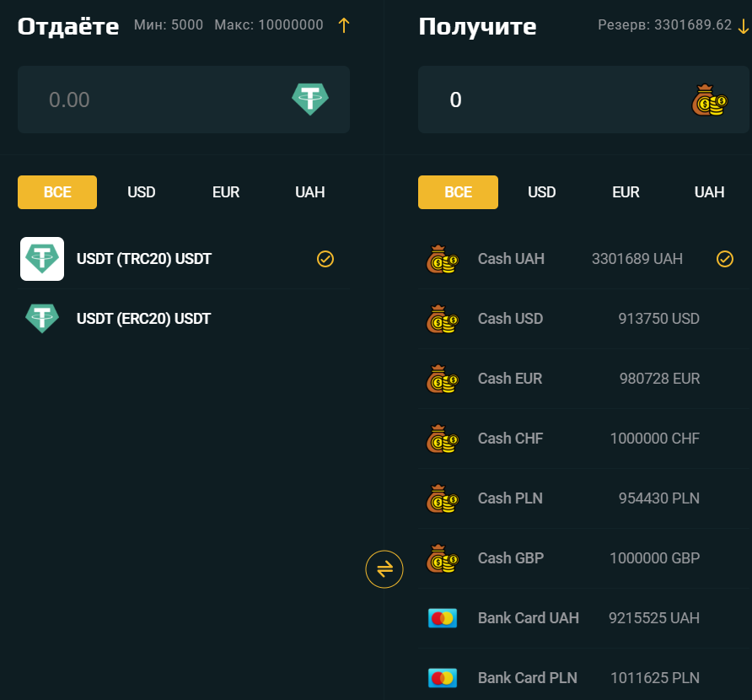Viewport: 752px width, 700px height.
Task: Select USDT (ERC20) USDT as give currency
Action: coord(143,319)
